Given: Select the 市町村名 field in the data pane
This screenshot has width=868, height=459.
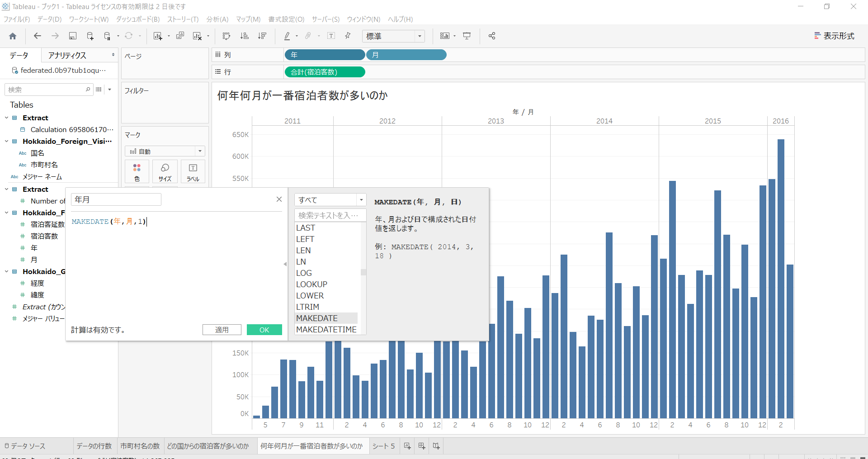Looking at the screenshot, I should (44, 165).
